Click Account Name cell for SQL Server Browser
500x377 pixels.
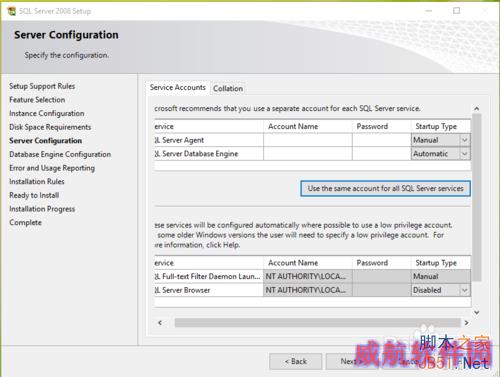click(x=308, y=290)
